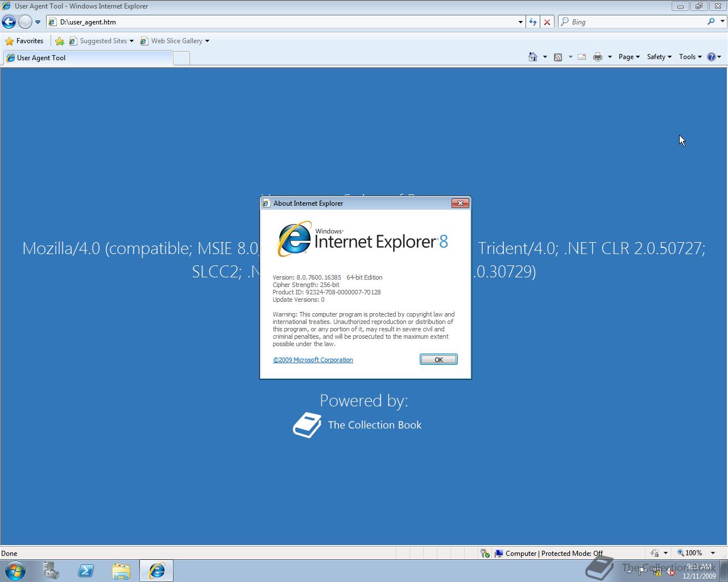Open the Favorites center
The width and height of the screenshot is (728, 582).
click(24, 41)
